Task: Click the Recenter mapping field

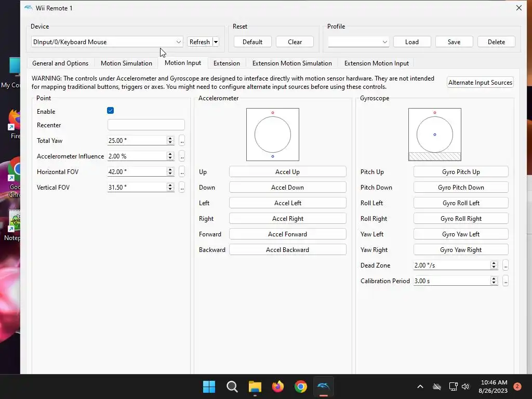Action: pos(146,125)
